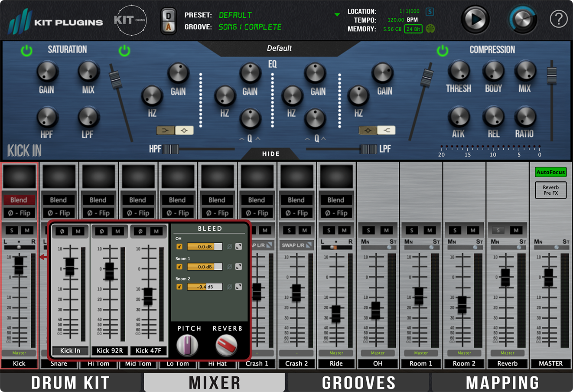Open the MAPPING tab

pos(504,382)
